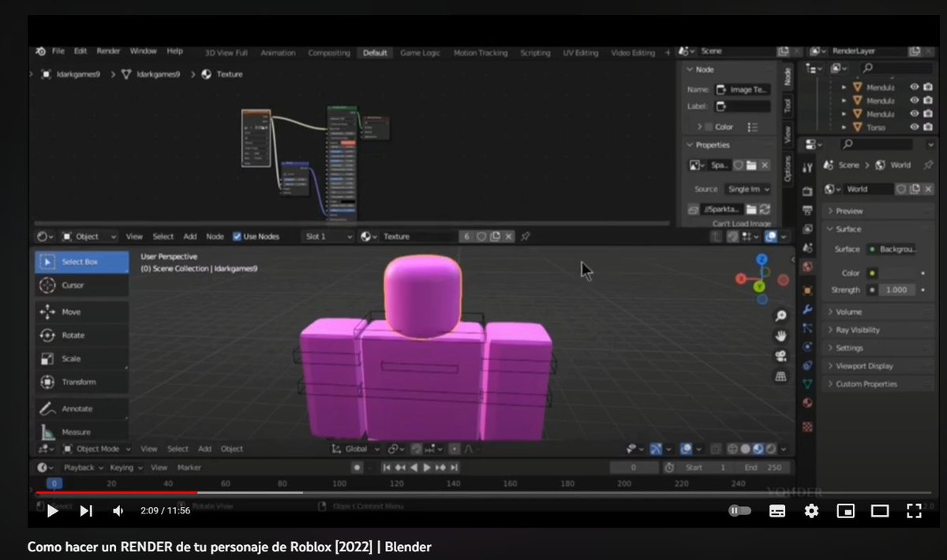Viewport: 947px width, 560px height.
Task: Activate the Cursor tool
Action: [x=81, y=285]
